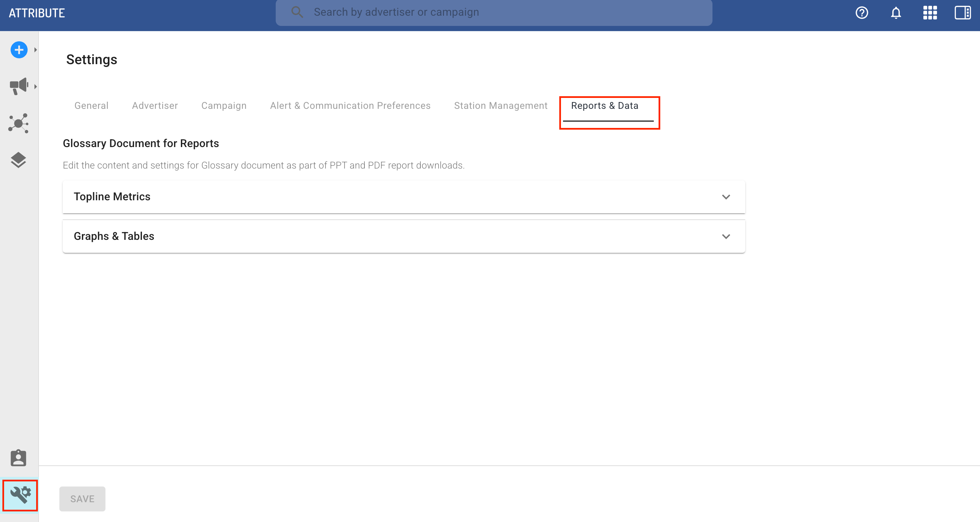
Task: Expand the arrow next to megaphone icon
Action: coord(35,87)
